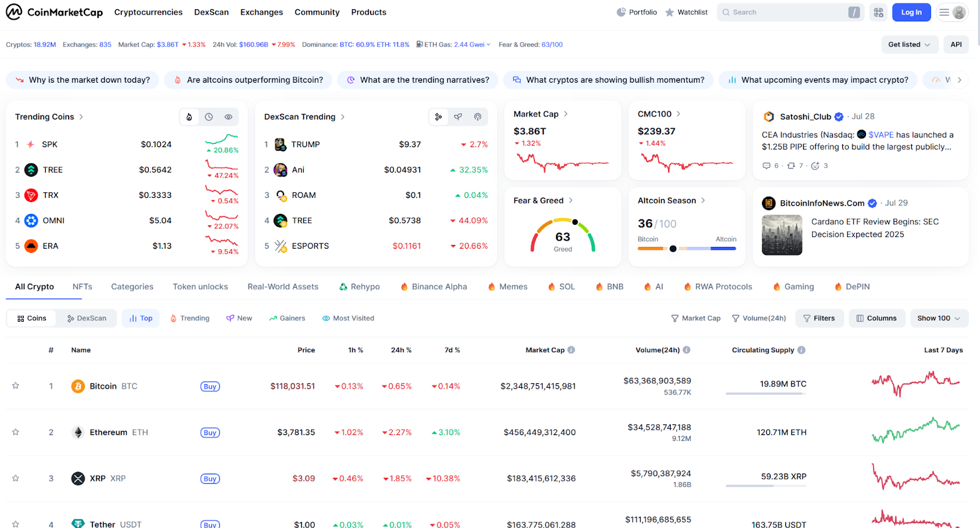Click the Altcoin Season slider indicator
Screen dimensions: 980x528
[x=673, y=249]
